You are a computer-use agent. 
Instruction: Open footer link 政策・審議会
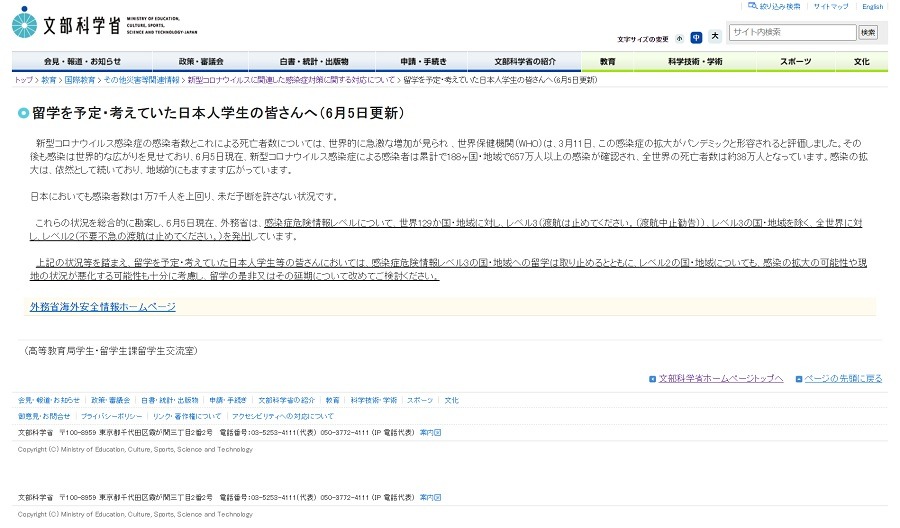point(111,401)
